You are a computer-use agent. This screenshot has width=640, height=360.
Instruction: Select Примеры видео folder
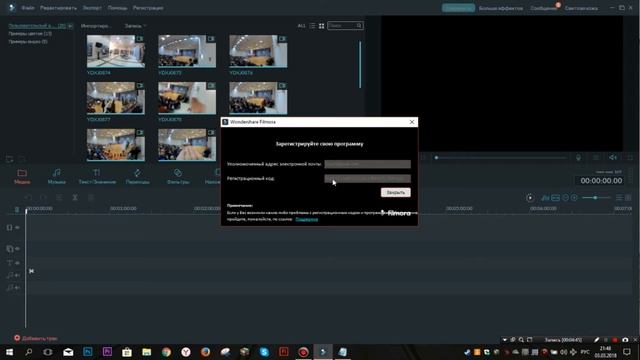tap(28, 41)
